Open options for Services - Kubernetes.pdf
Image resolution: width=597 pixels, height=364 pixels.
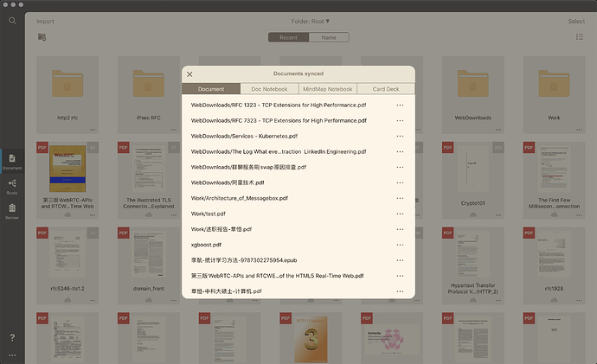click(400, 136)
